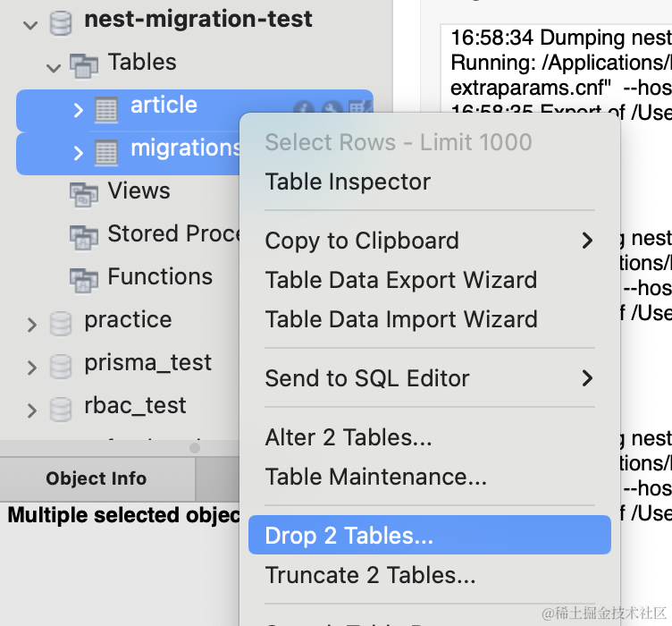Choose Drop 2 Tables from context menu

pos(349,536)
